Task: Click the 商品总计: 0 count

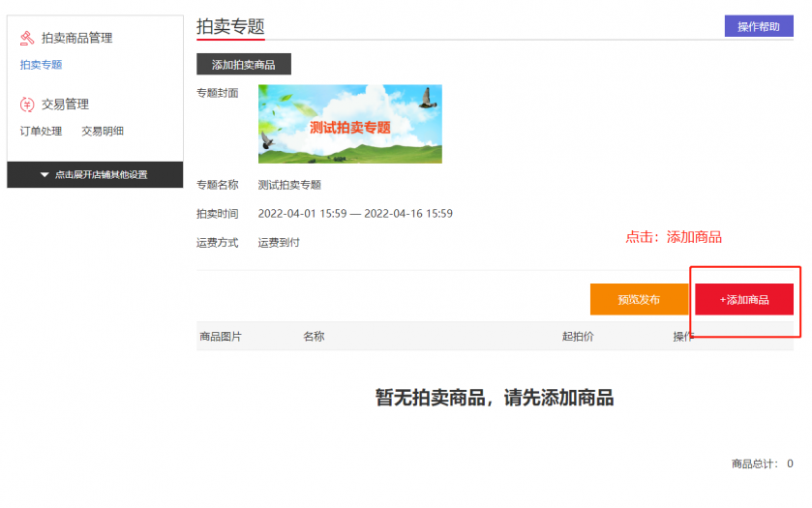Action: tap(763, 463)
